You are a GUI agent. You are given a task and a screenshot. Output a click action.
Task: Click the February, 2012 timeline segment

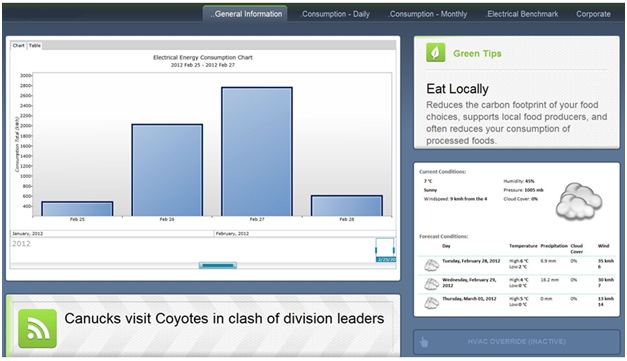click(x=305, y=233)
